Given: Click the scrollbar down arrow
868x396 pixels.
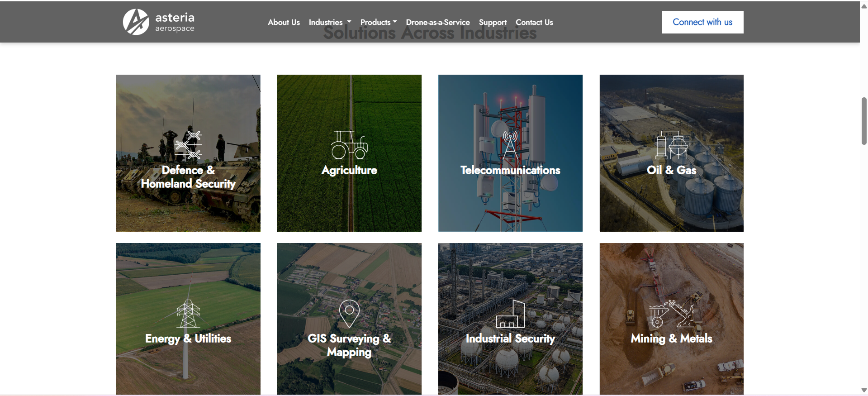Looking at the screenshot, I should [x=864, y=390].
